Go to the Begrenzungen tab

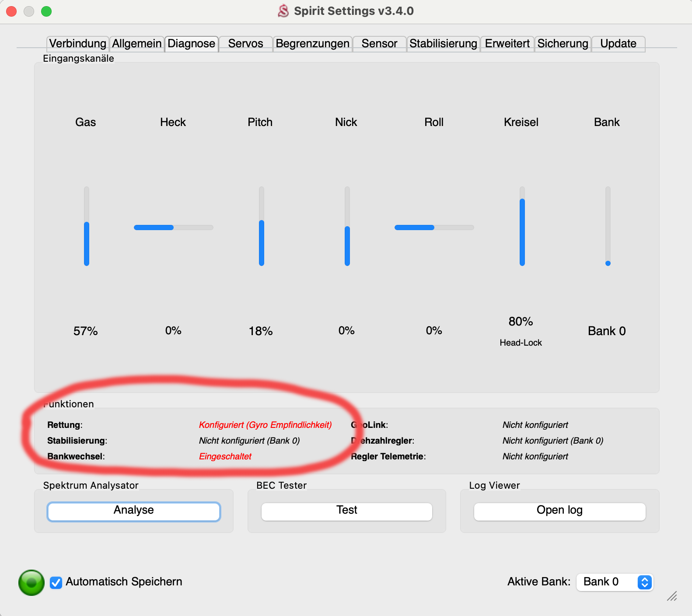312,44
